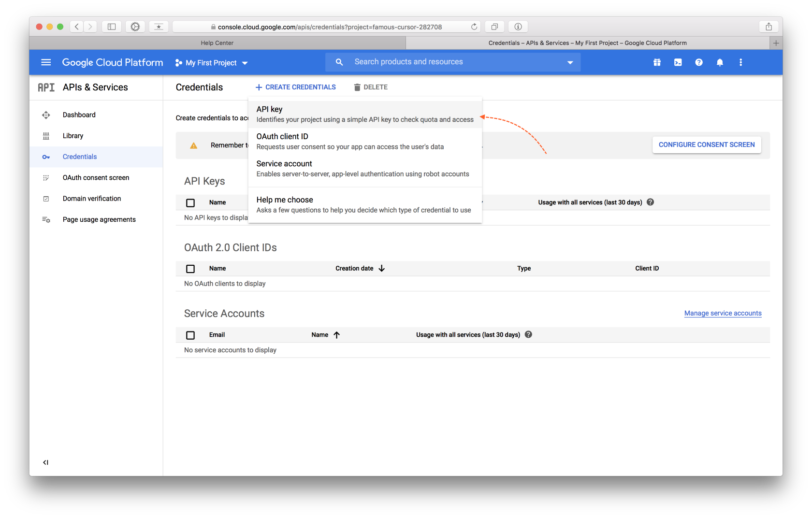
Task: Click the Dashboard sidebar icon
Action: click(46, 115)
